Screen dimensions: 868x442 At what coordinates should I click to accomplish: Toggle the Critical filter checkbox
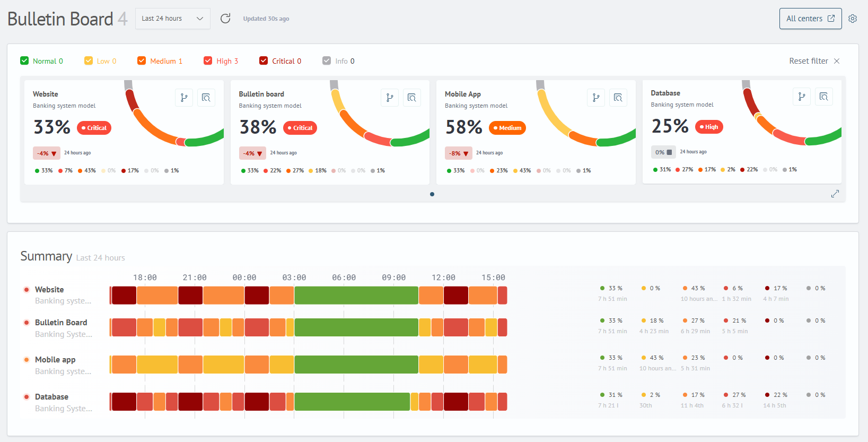pos(264,60)
